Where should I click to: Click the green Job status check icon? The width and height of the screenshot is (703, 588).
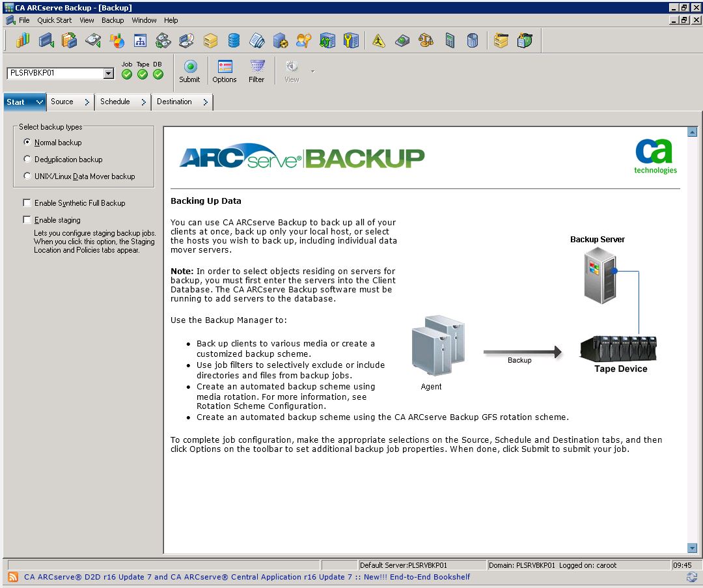click(x=127, y=74)
